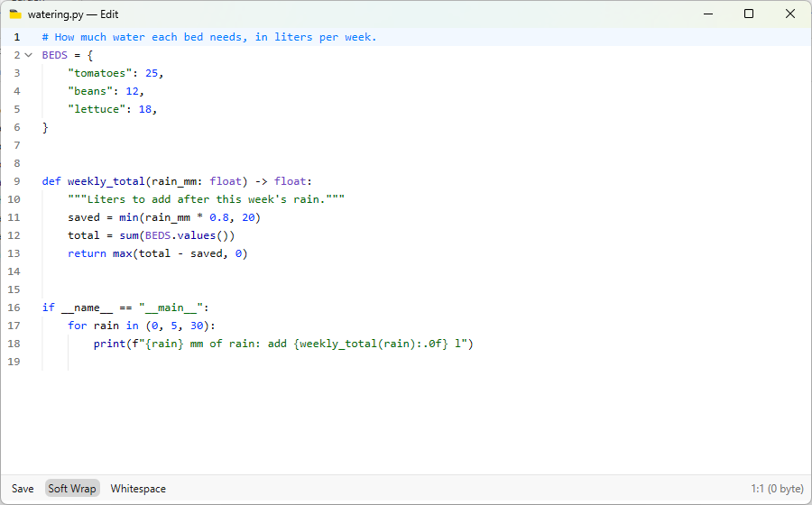
Task: Click the number 25 value
Action: point(152,73)
